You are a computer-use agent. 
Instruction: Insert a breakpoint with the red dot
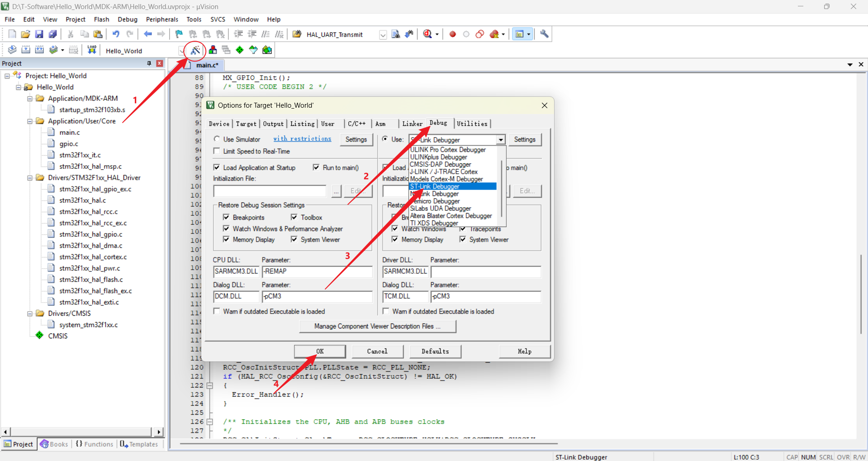452,34
